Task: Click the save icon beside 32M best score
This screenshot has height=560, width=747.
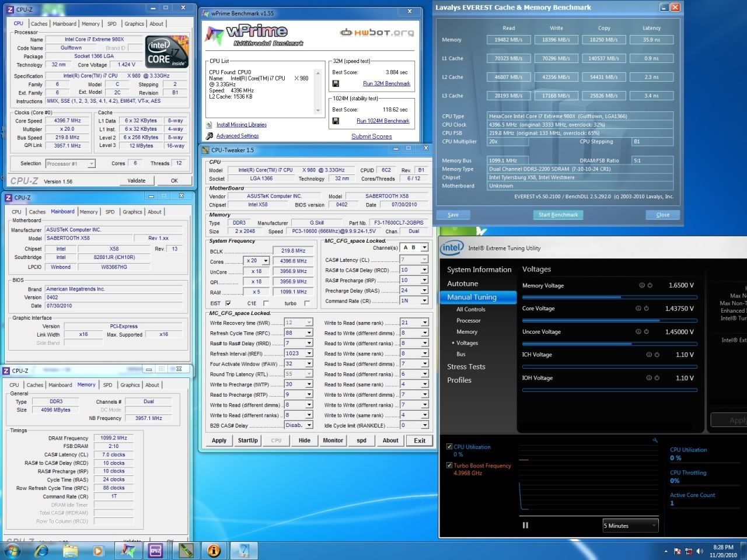Action: point(336,83)
